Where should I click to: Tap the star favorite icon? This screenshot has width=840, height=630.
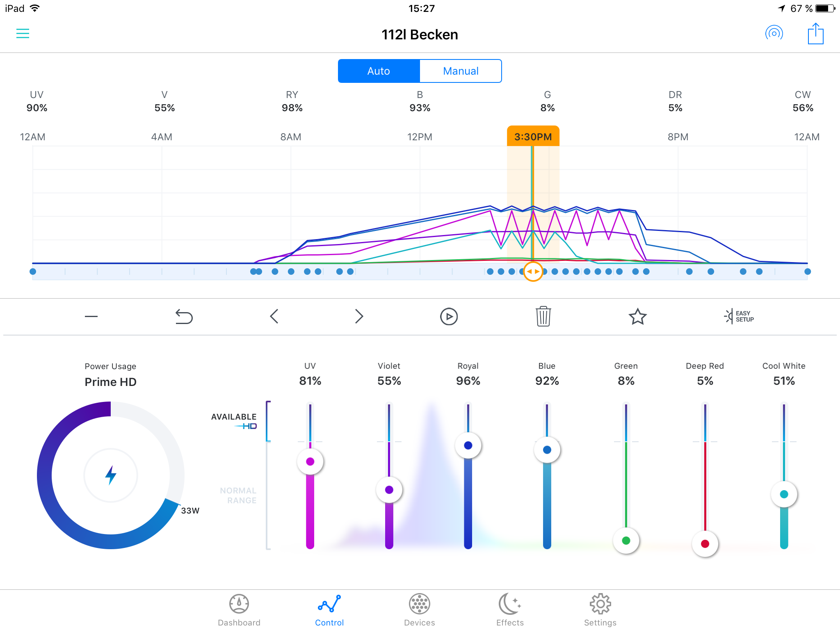[x=637, y=317]
